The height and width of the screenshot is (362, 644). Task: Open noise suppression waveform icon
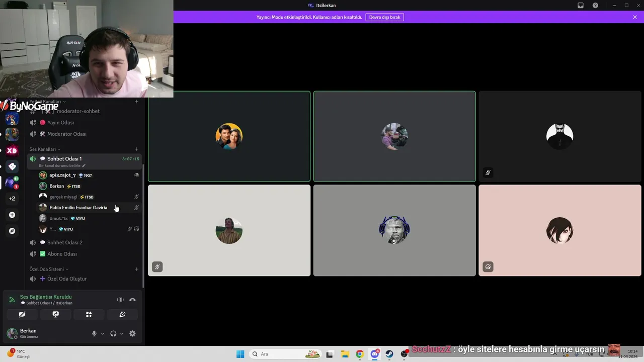(120, 300)
